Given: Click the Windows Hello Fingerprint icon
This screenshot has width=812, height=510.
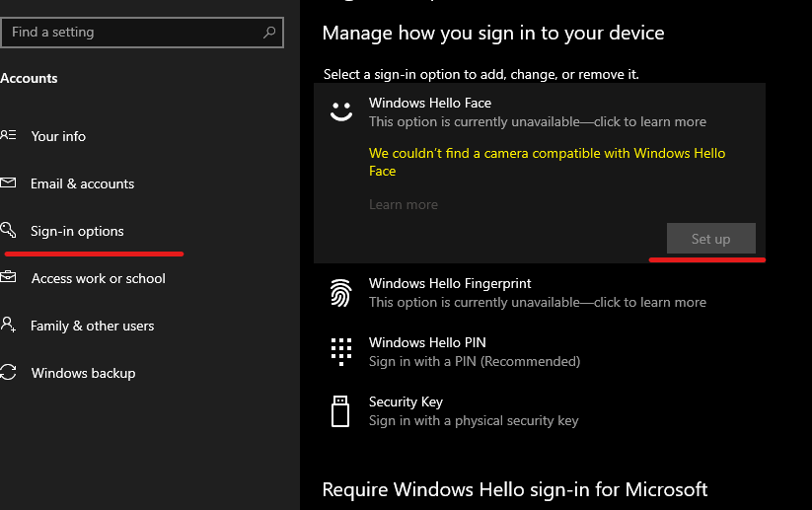Looking at the screenshot, I should click(x=341, y=293).
